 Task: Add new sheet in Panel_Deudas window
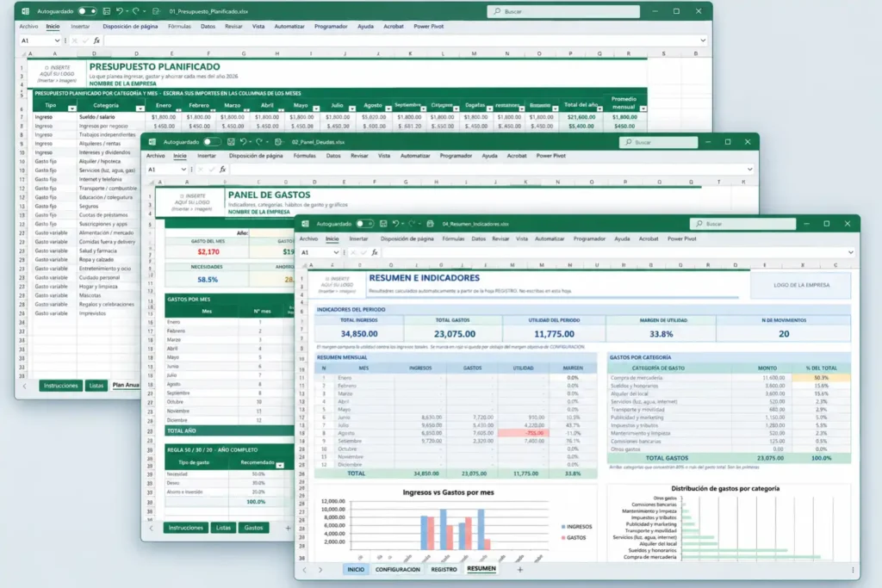point(288,528)
